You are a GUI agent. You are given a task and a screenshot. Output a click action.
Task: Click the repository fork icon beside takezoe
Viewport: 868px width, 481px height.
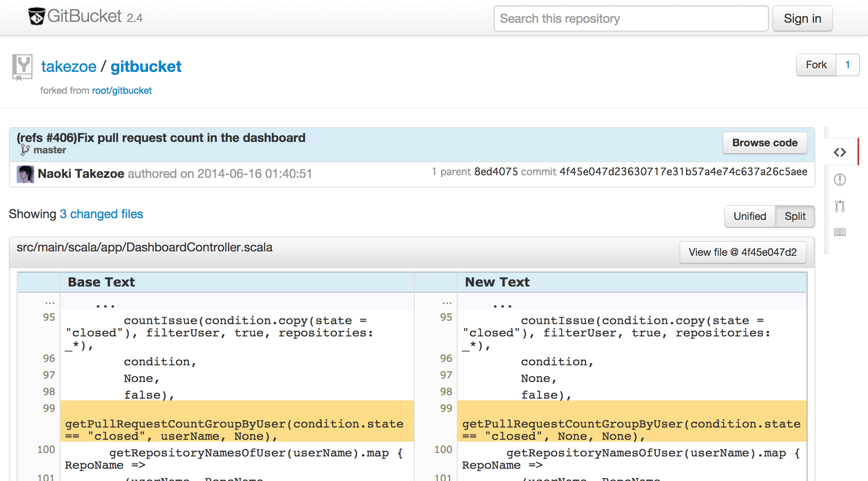pos(22,67)
